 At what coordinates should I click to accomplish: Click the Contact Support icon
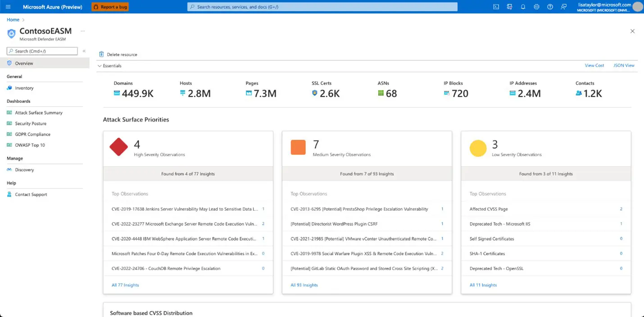coord(9,195)
